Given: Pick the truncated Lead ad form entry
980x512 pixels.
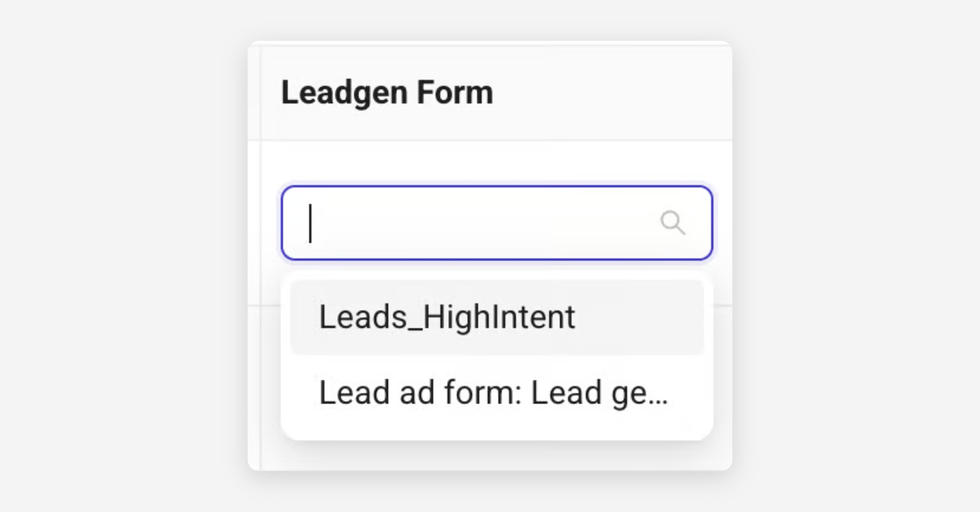Looking at the screenshot, I should tap(493, 392).
